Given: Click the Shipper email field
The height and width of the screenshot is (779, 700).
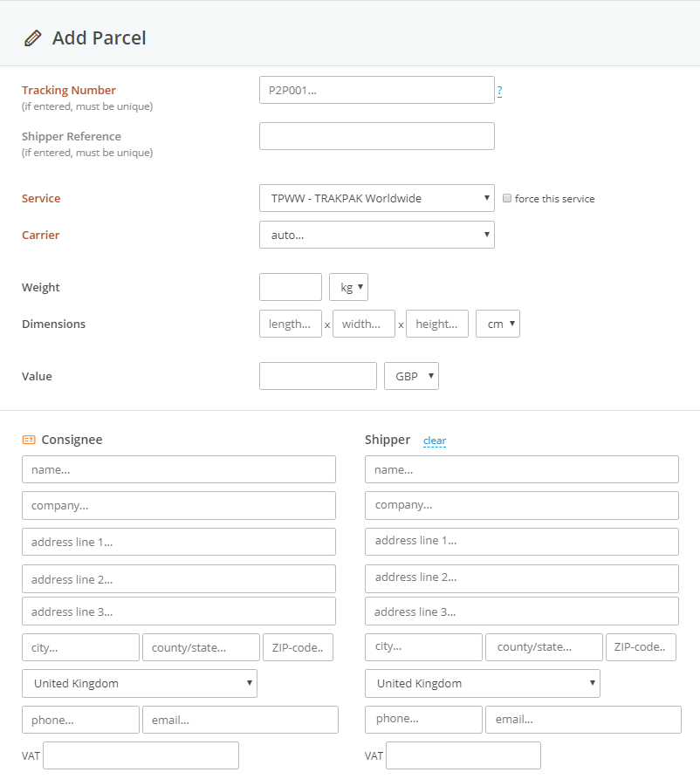Looking at the screenshot, I should (583, 719).
